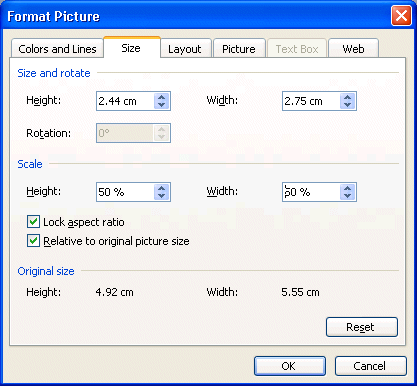This screenshot has height=386, width=417.
Task: Decrease Scale Height with the down arrow
Action: (x=162, y=196)
